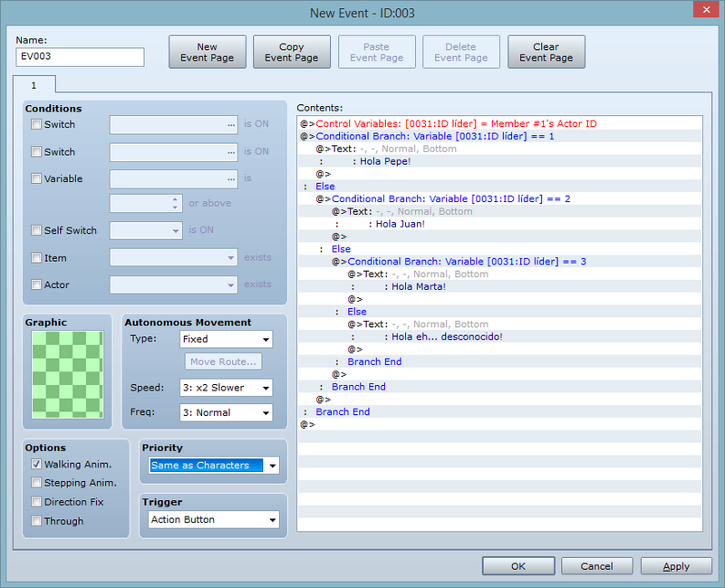Uncheck Walking Anim. option
The image size is (725, 588).
pos(36,464)
